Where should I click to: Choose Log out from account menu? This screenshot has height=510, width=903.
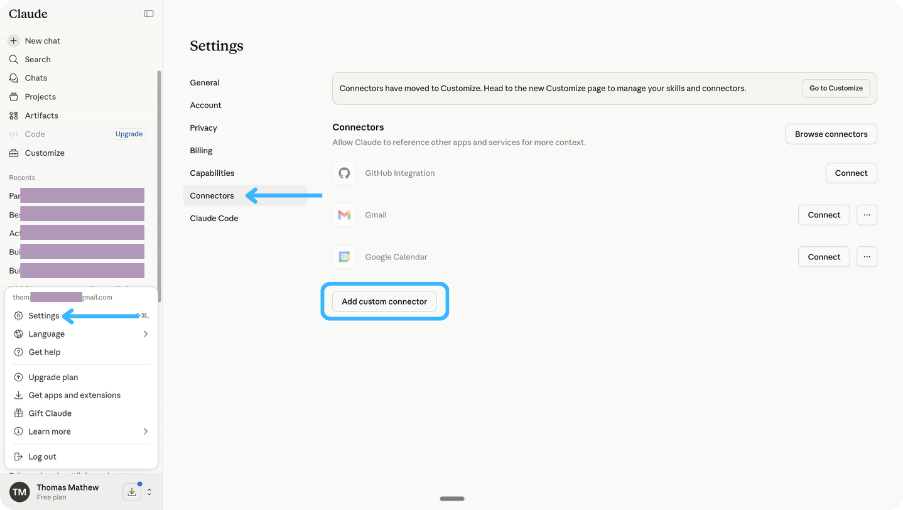42,457
